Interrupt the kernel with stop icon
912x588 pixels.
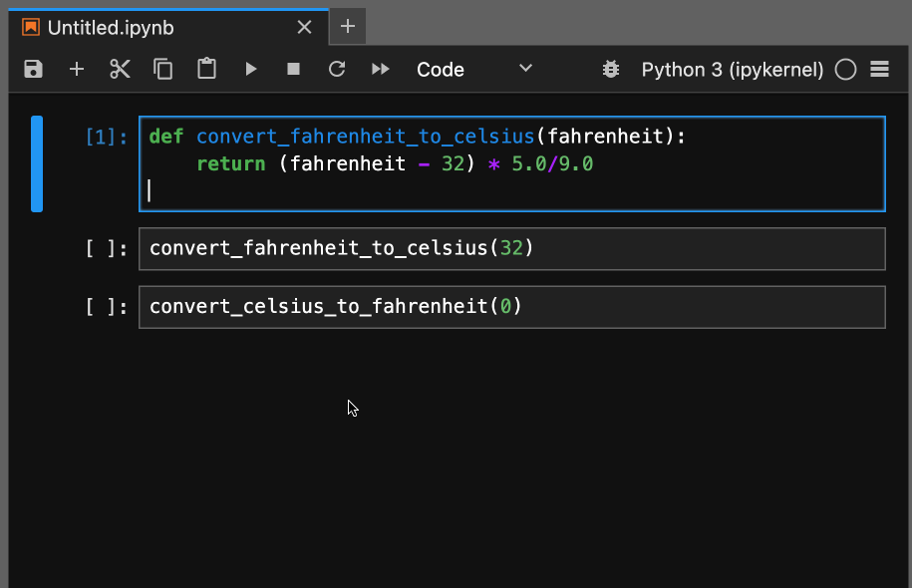(294, 69)
